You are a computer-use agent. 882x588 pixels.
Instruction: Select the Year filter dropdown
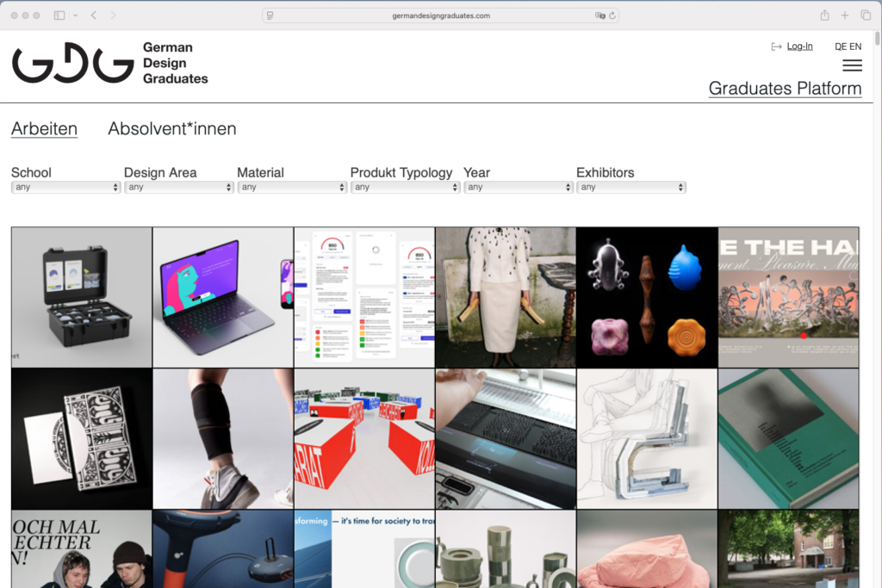518,187
